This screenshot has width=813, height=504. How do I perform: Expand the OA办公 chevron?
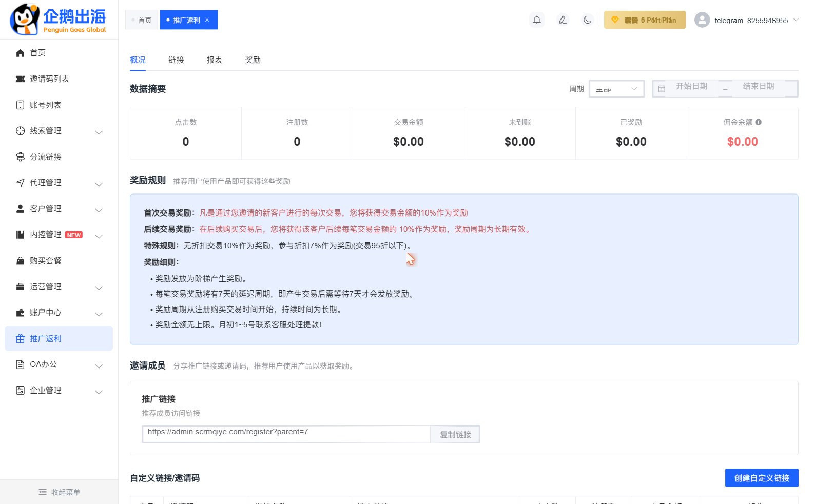(99, 366)
